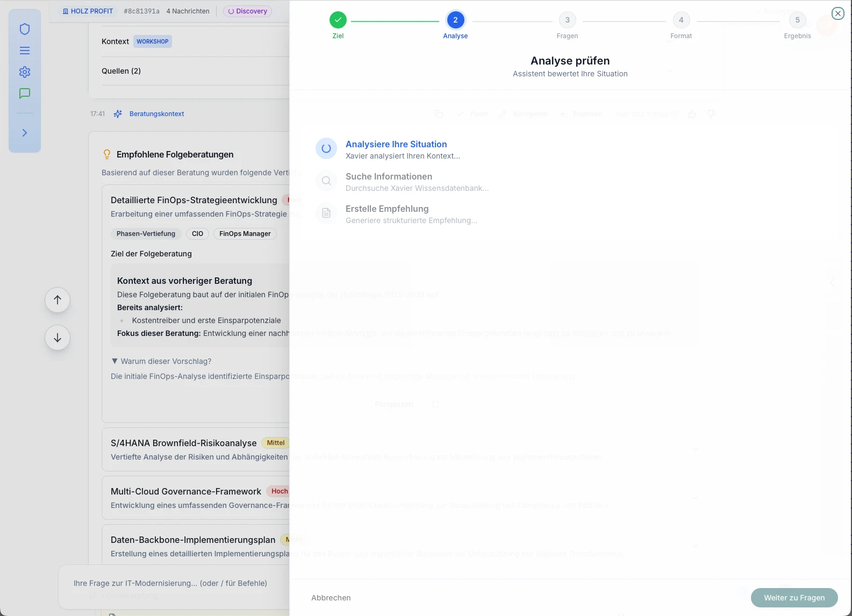Click the scroll up arrow button

58,300
